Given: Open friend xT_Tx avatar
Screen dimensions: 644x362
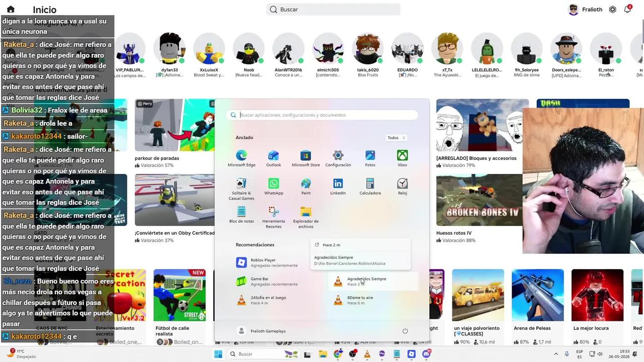Looking at the screenshot, I should coord(447,49).
